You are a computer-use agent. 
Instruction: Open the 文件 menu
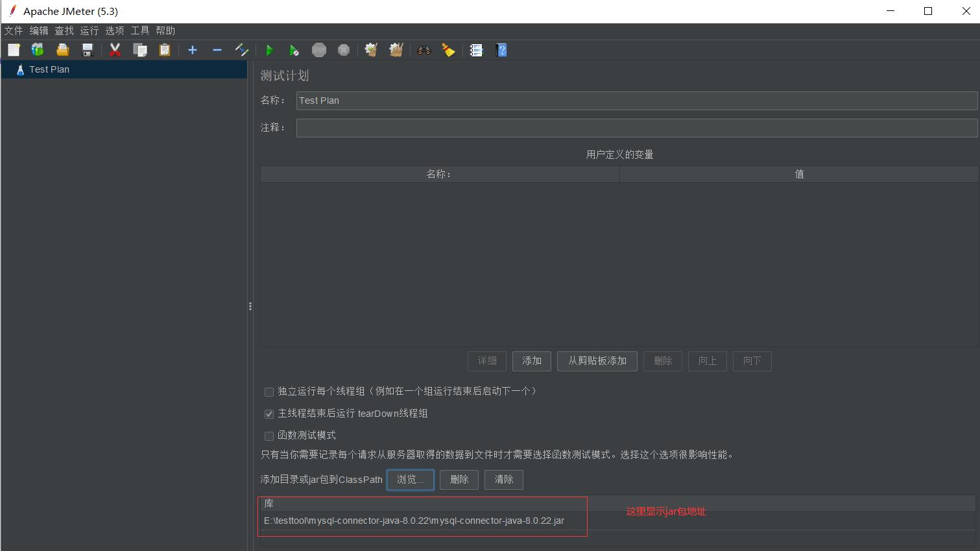pos(13,30)
